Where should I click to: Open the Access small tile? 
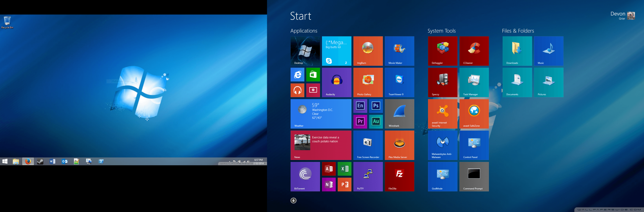[x=329, y=169]
